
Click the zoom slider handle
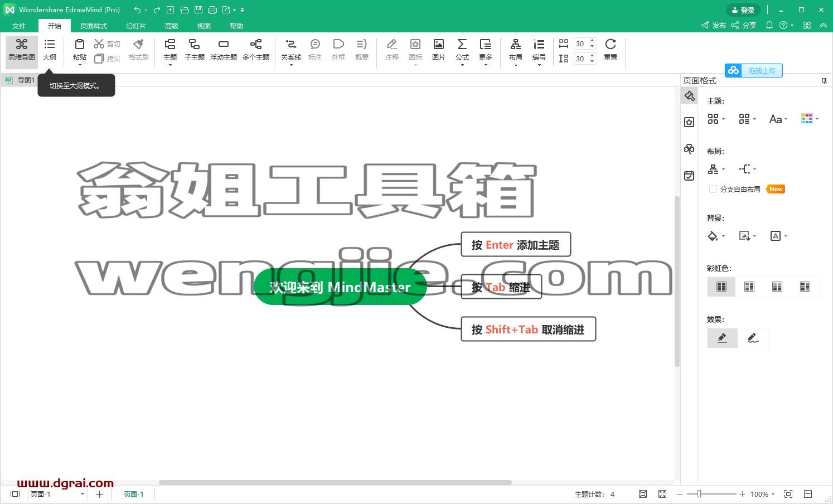(x=699, y=494)
